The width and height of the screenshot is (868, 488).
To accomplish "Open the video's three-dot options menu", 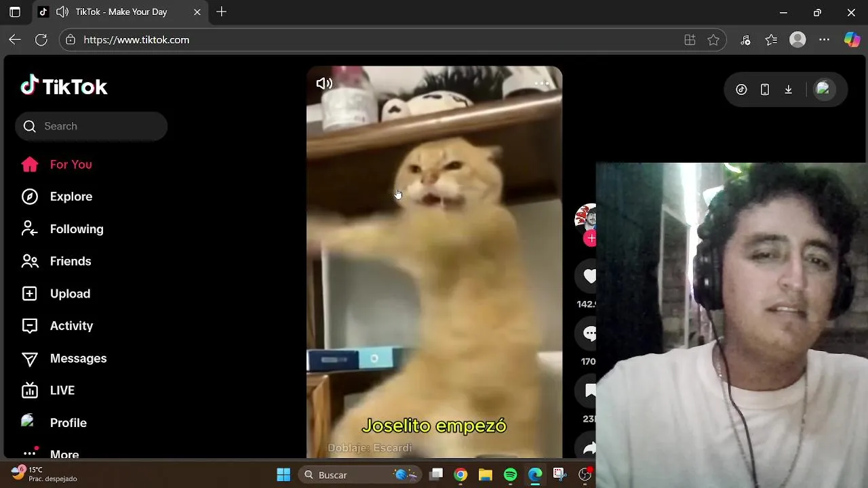I will click(542, 83).
